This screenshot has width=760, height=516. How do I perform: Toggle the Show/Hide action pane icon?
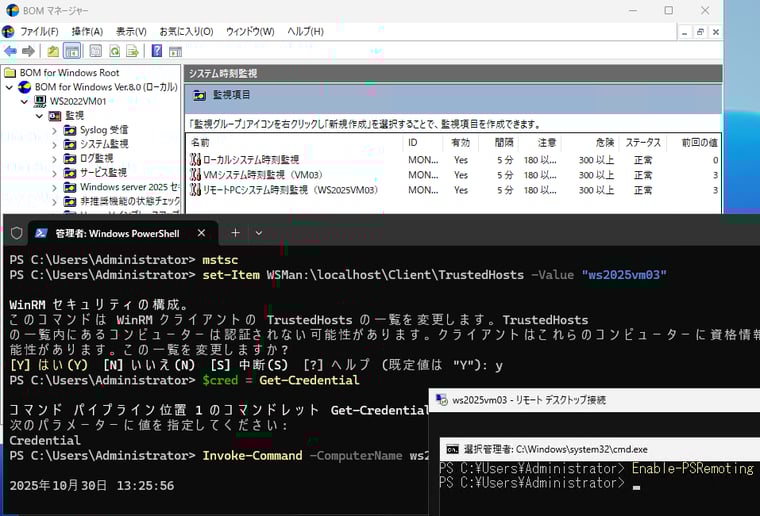[x=175, y=51]
